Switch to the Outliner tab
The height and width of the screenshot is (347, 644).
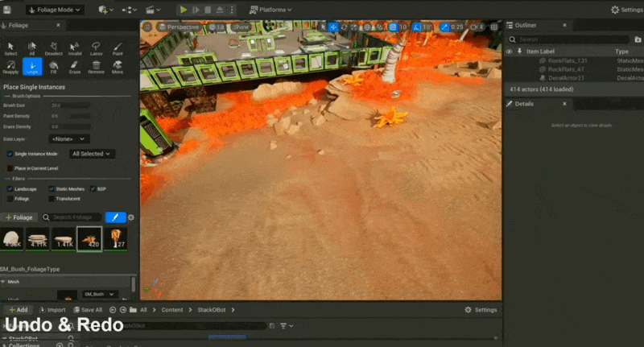click(526, 25)
